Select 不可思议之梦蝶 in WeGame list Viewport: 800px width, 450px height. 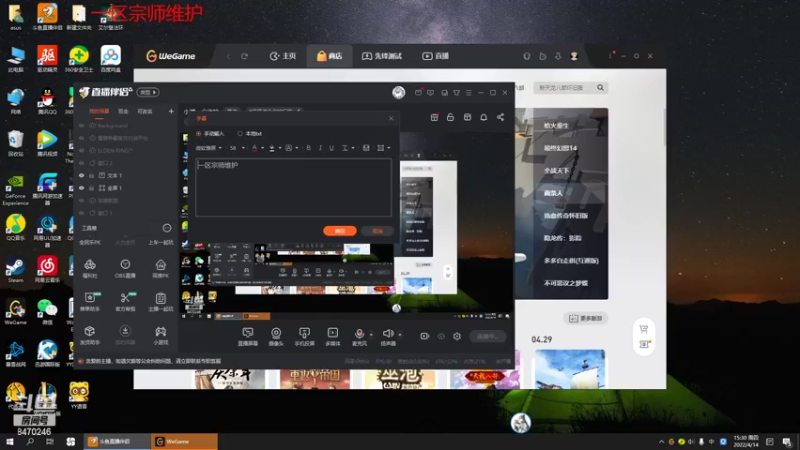click(x=566, y=283)
